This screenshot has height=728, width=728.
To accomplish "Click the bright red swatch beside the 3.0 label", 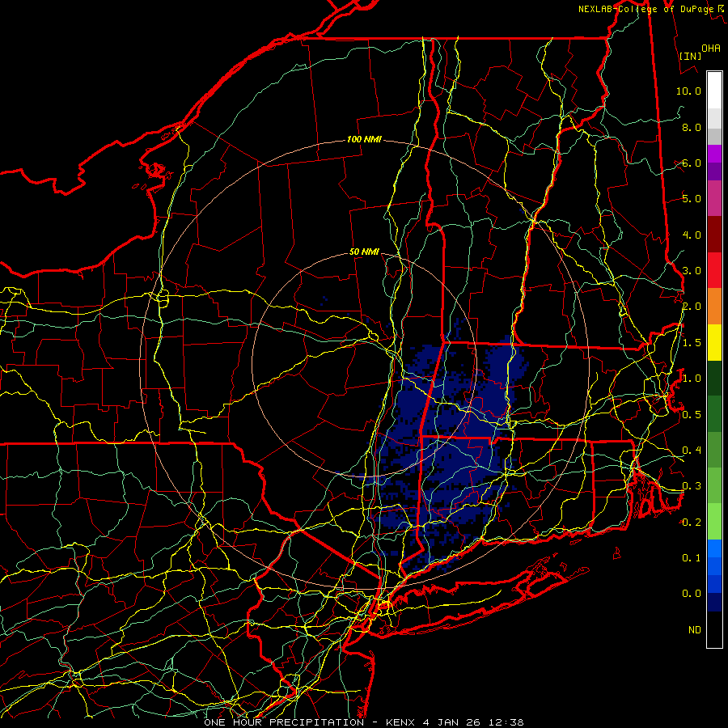I will click(x=714, y=270).
